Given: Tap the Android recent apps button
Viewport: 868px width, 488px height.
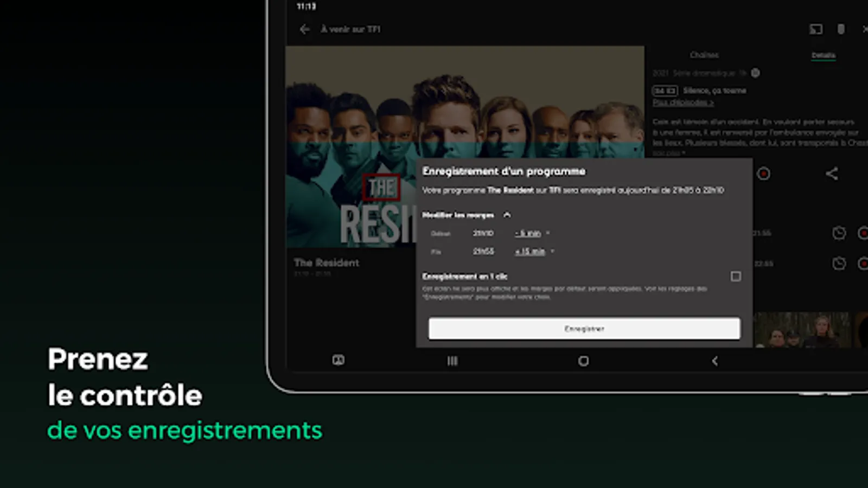Looking at the screenshot, I should 452,361.
